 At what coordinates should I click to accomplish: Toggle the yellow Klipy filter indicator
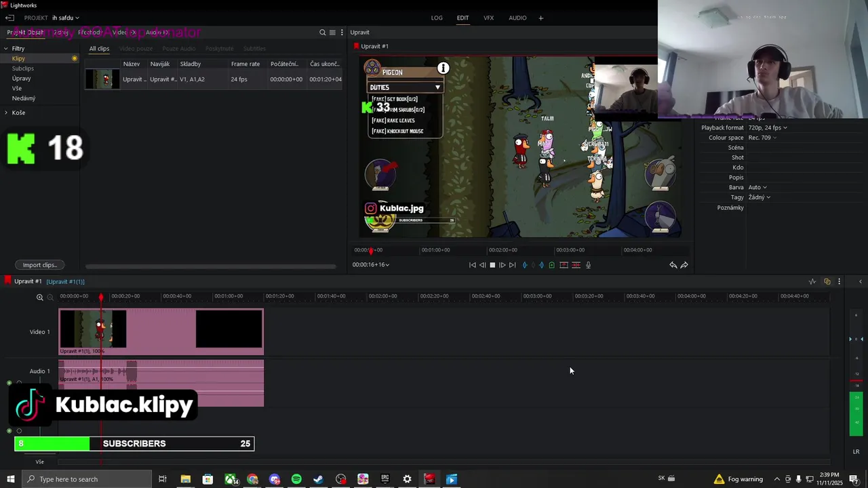point(75,58)
